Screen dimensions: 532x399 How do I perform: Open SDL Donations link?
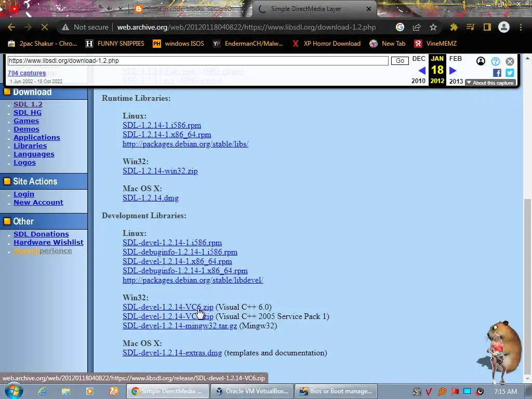(x=41, y=234)
